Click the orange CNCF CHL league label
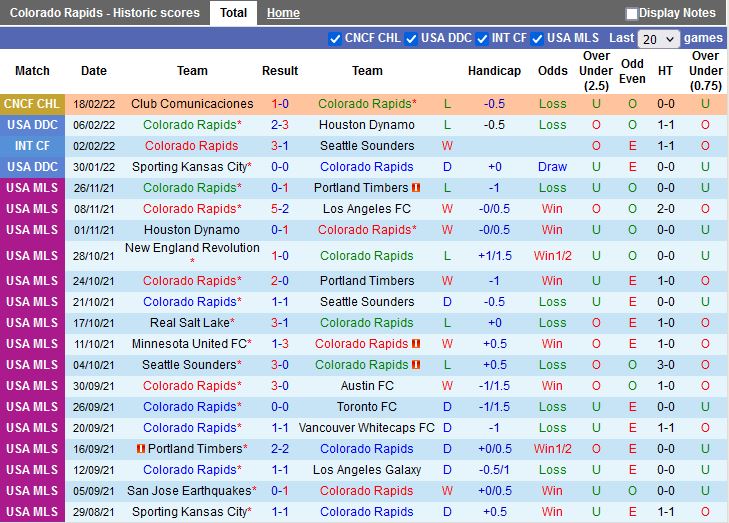Viewport: 729px width, 523px height. coord(32,104)
